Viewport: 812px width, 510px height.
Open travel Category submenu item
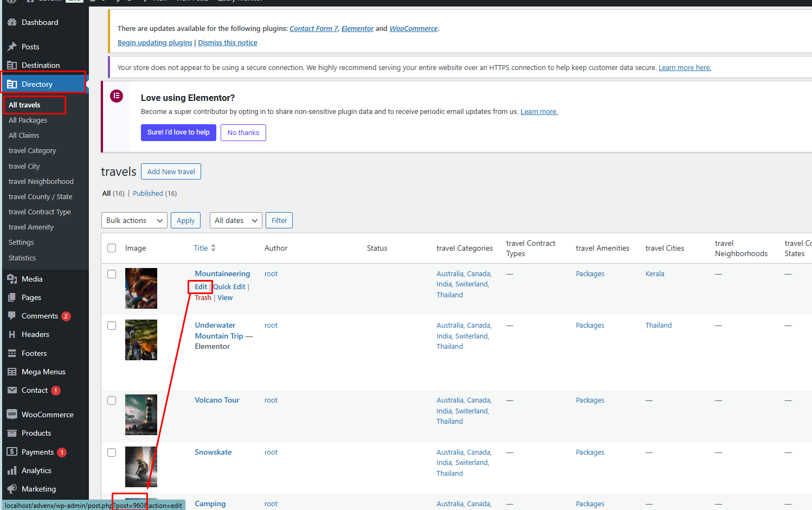click(x=32, y=150)
